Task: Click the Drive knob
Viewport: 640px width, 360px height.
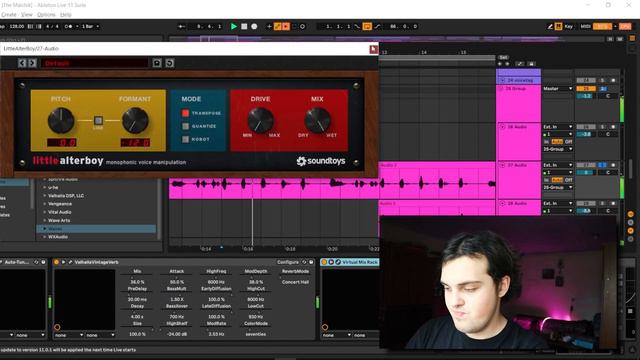Action: [x=260, y=120]
